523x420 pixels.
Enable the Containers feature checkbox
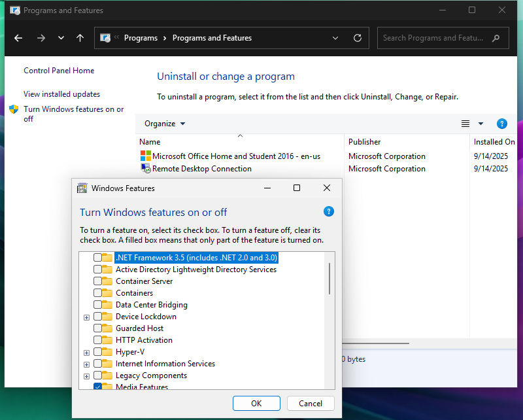97,293
